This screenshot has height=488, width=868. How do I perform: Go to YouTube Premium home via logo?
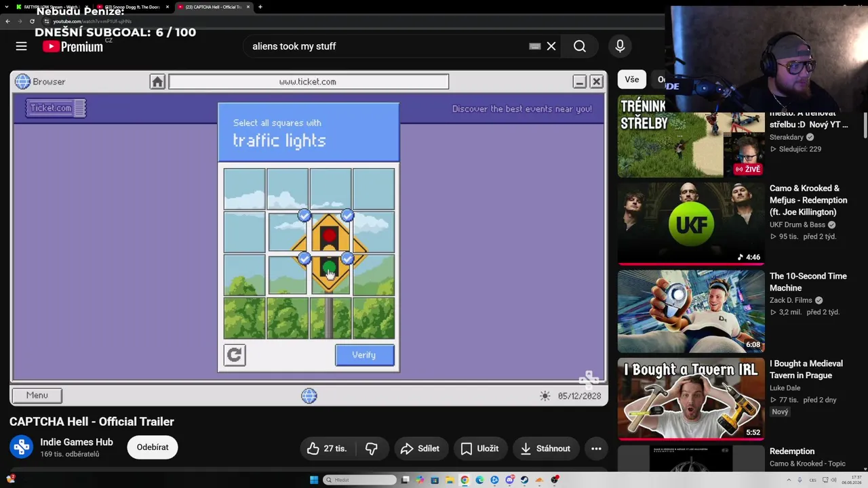pos(73,46)
